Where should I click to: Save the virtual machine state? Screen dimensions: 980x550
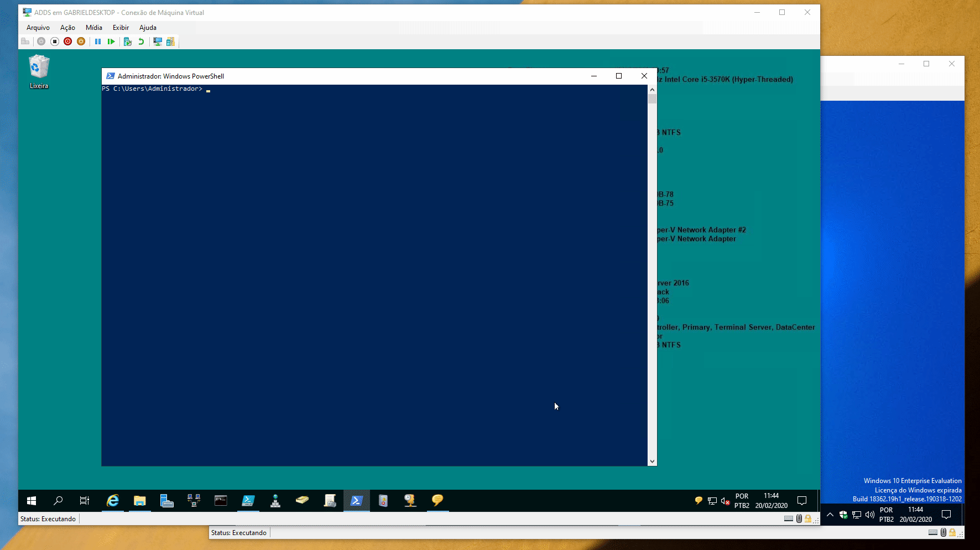click(81, 41)
